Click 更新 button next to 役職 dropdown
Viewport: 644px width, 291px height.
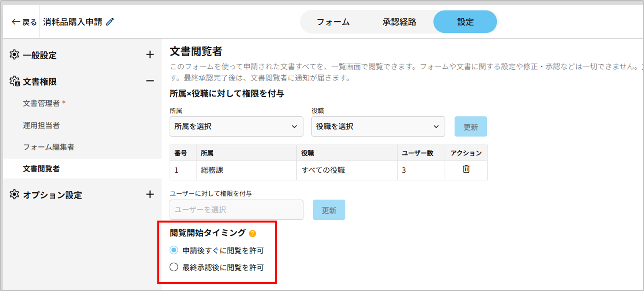click(x=470, y=127)
